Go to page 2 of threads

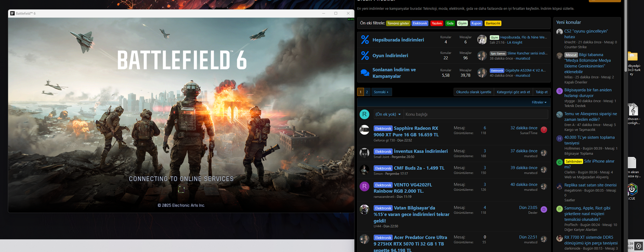click(367, 92)
